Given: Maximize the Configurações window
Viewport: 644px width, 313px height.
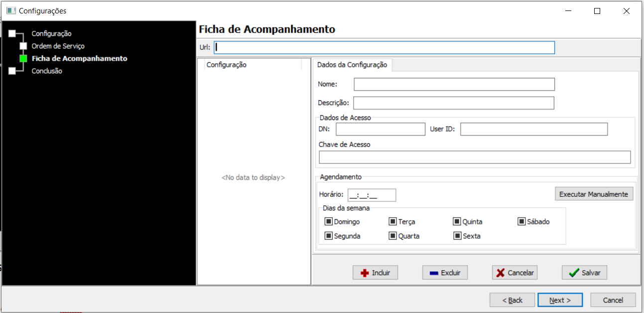Looking at the screenshot, I should point(597,11).
